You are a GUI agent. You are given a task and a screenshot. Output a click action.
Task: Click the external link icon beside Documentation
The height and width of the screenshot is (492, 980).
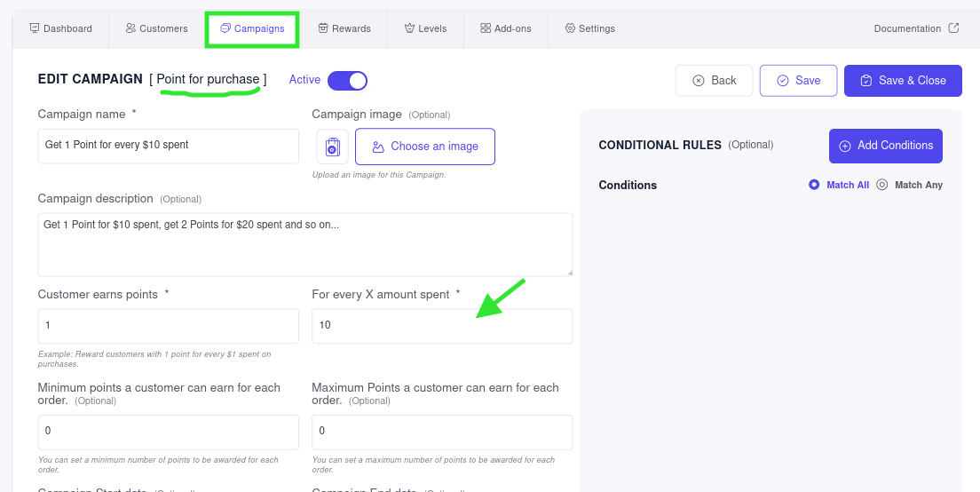point(953,28)
